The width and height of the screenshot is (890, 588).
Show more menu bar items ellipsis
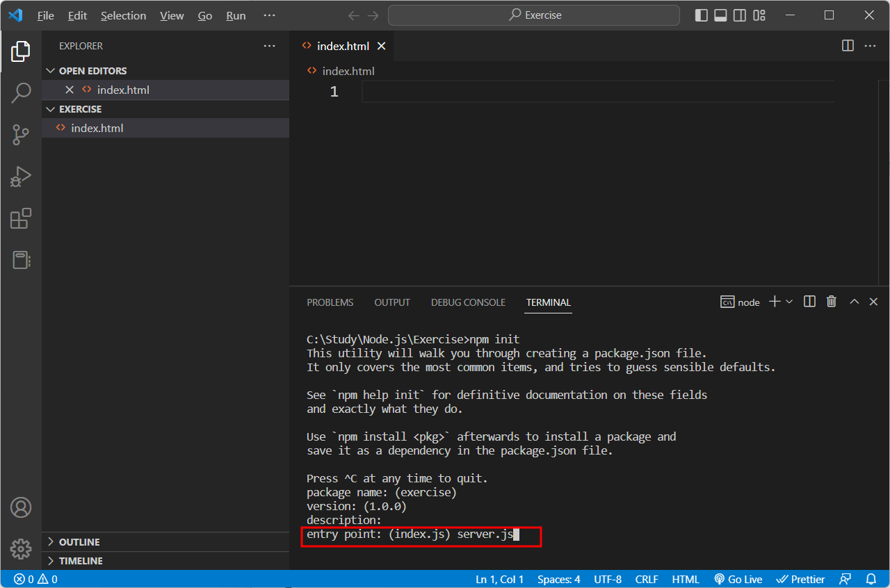click(270, 15)
